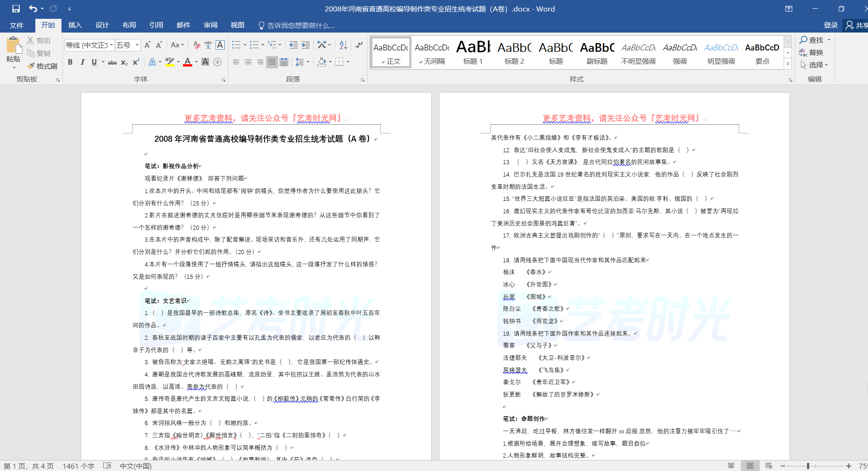The image size is (868, 471).
Task: Click the clear formatting eraser icon
Action: pyautogui.click(x=197, y=45)
